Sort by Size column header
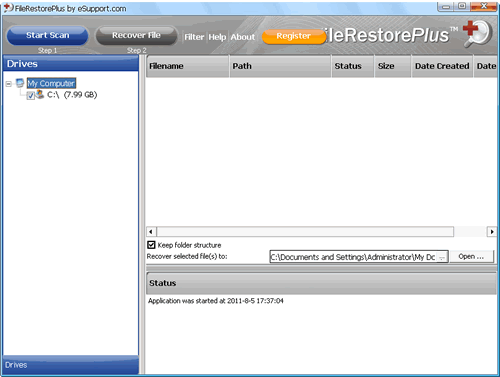This screenshot has height=377, width=500. point(393,66)
